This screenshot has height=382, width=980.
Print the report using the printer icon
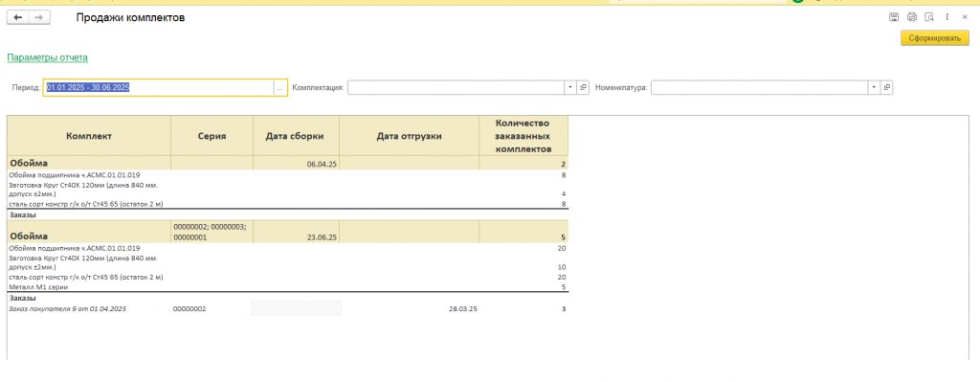pyautogui.click(x=912, y=17)
